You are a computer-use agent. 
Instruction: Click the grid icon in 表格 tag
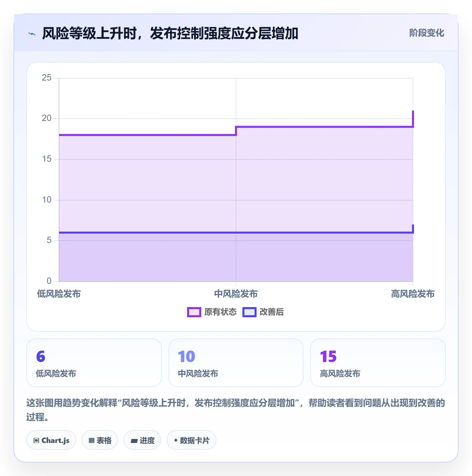91,441
